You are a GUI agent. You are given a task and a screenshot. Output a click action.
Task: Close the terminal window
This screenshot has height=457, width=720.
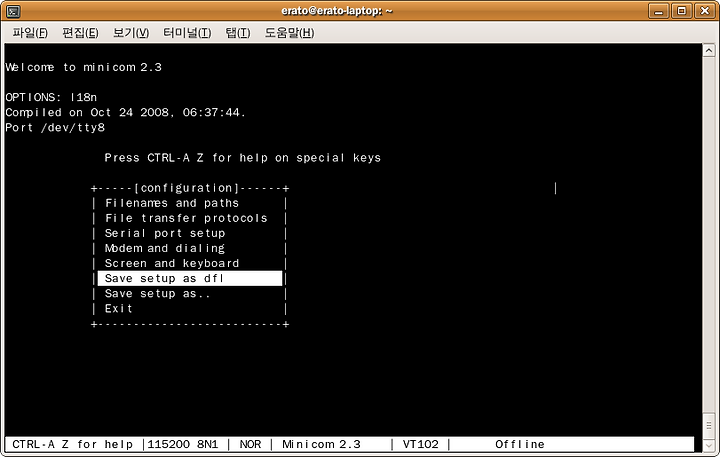click(x=705, y=11)
